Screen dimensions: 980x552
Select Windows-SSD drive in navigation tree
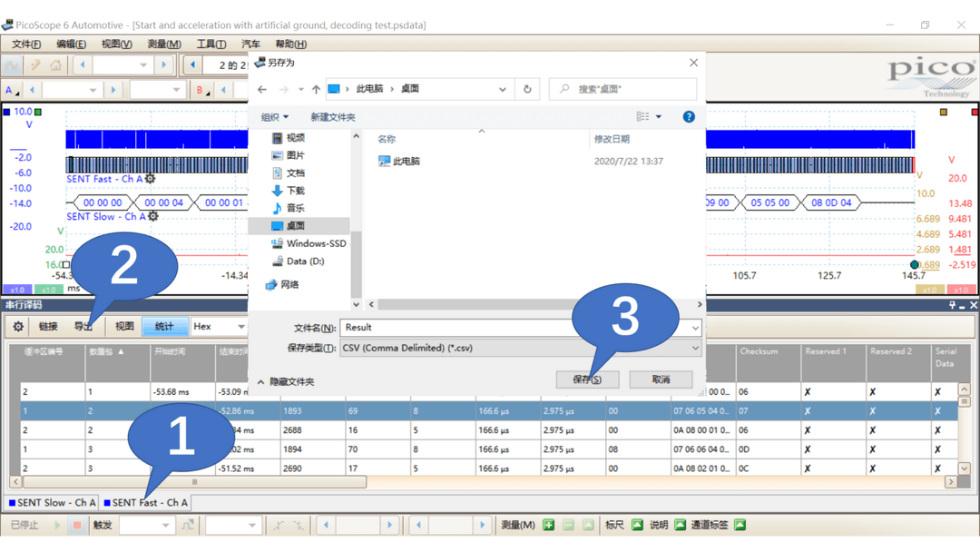[x=309, y=243]
